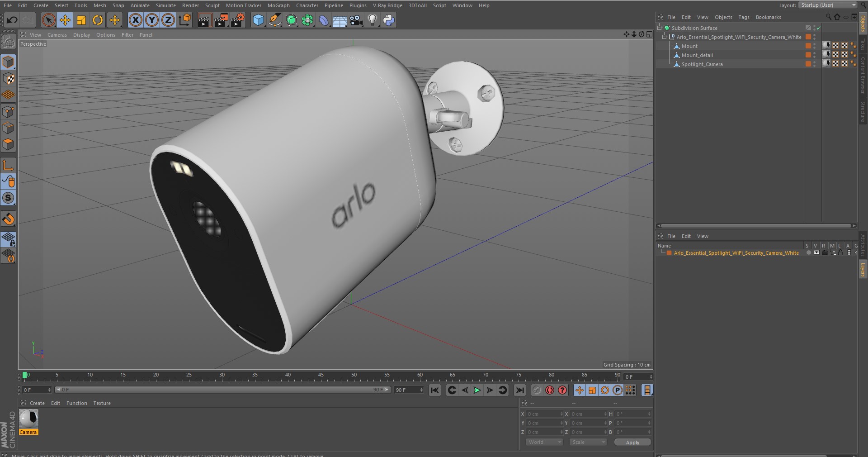868x457 pixels.
Task: Open the V-Ray Bridge menu
Action: [x=387, y=5]
